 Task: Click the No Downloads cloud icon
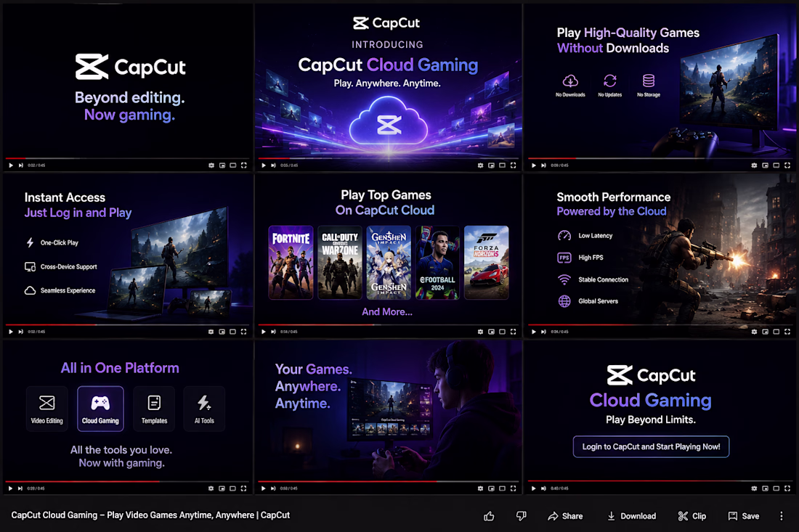(x=570, y=81)
